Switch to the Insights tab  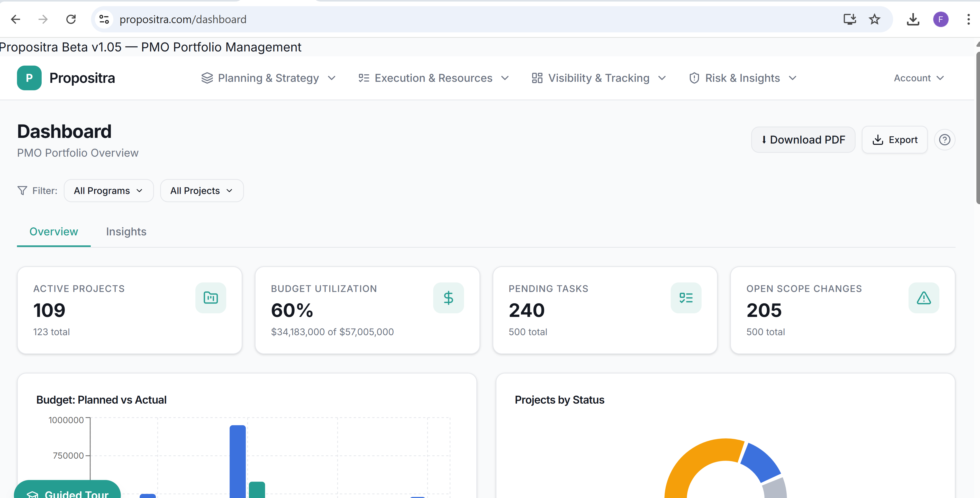point(126,232)
